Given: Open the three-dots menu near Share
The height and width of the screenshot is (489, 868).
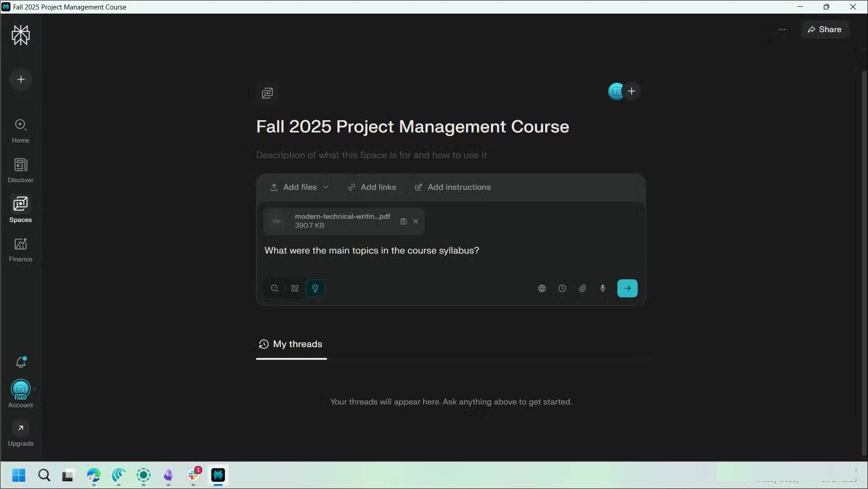Looking at the screenshot, I should click(x=782, y=30).
